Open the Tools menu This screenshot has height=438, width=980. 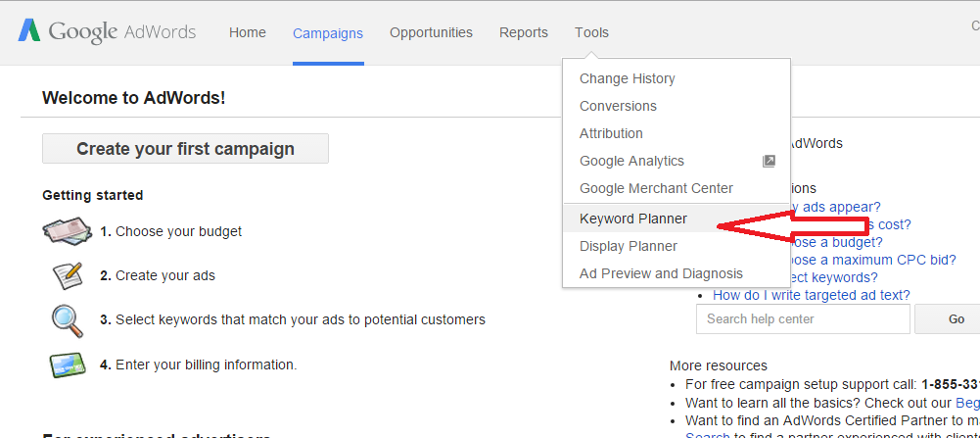coord(592,32)
